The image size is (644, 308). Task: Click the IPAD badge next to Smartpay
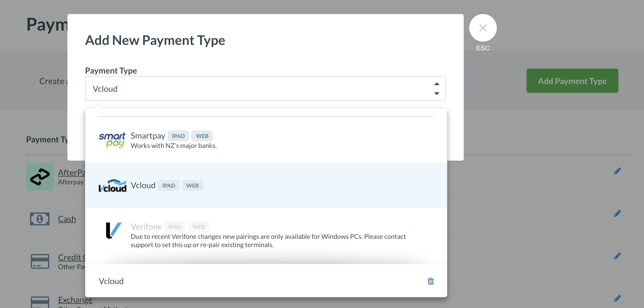[x=178, y=136]
